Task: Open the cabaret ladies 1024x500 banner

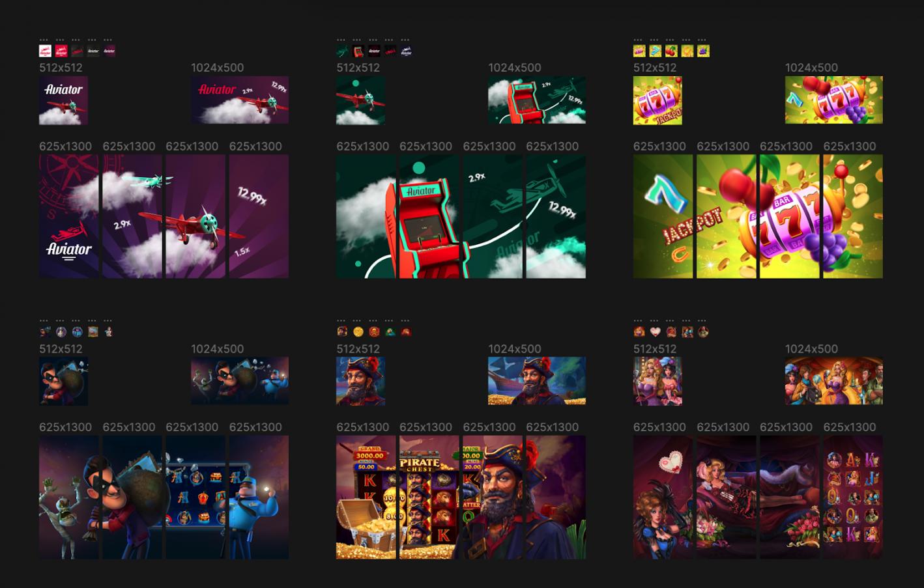Action: (834, 381)
